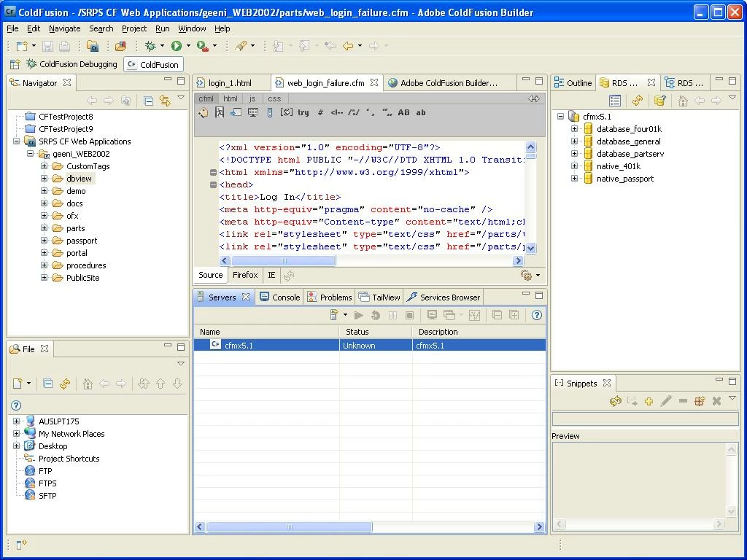This screenshot has height=560, width=747.
Task: Open the dropdown arrow next to Run button
Action: 188,46
